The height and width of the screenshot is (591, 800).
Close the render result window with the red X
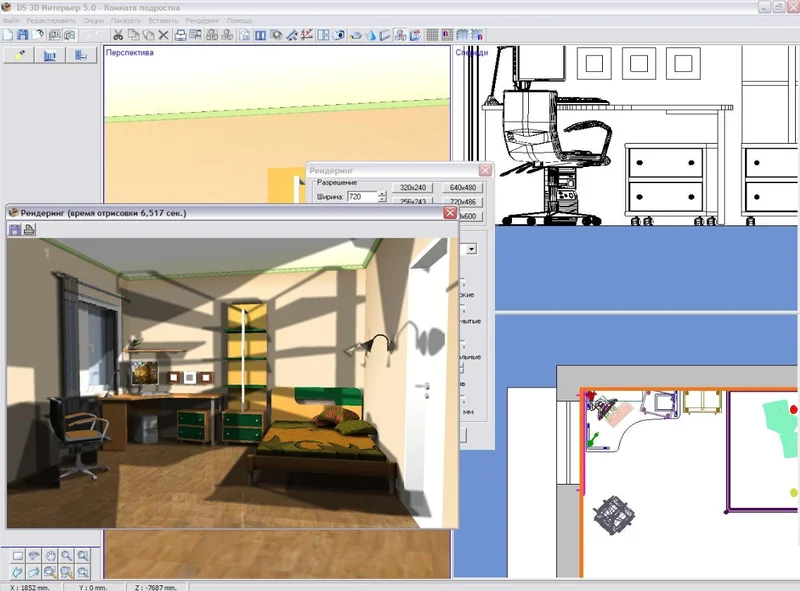pyautogui.click(x=449, y=213)
